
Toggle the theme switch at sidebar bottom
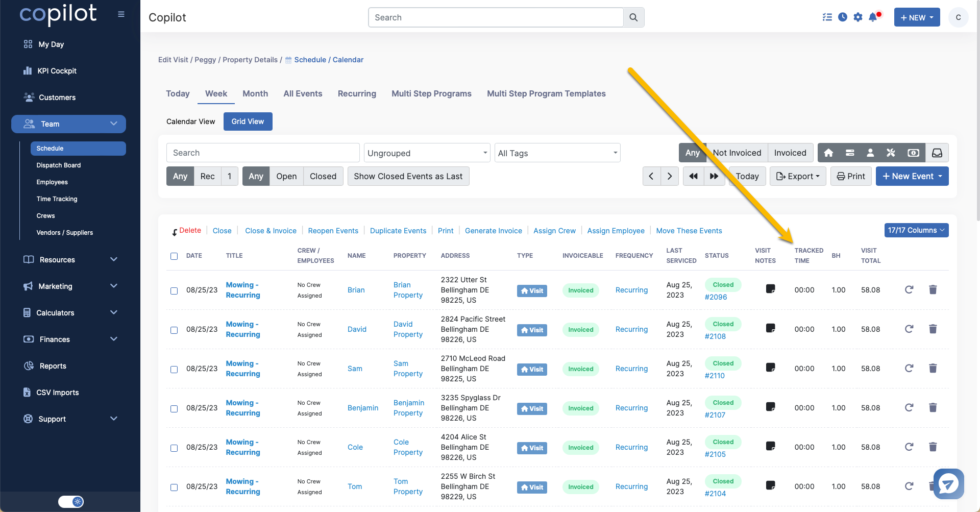pyautogui.click(x=71, y=502)
